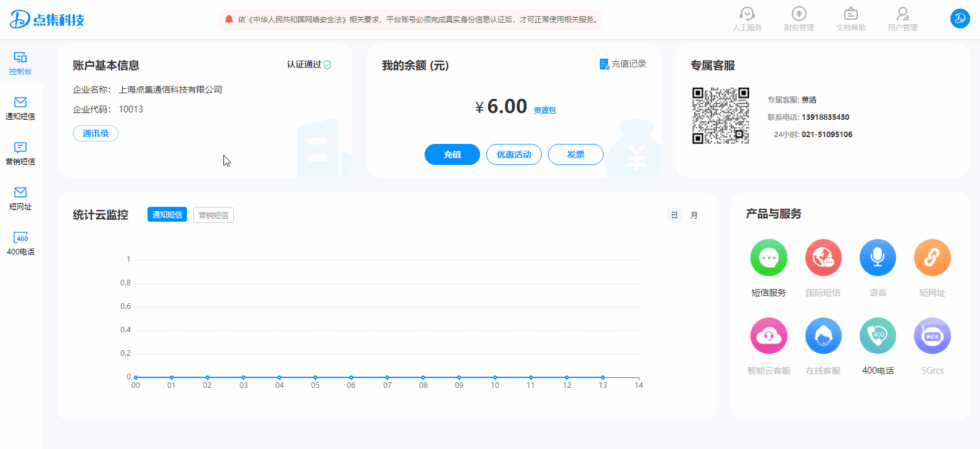Open the 短网址 orange link icon
Screen dimensions: 980x449
tap(931, 258)
